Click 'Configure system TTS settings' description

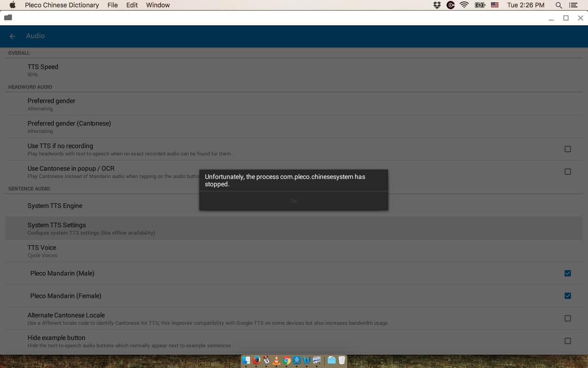pyautogui.click(x=91, y=233)
